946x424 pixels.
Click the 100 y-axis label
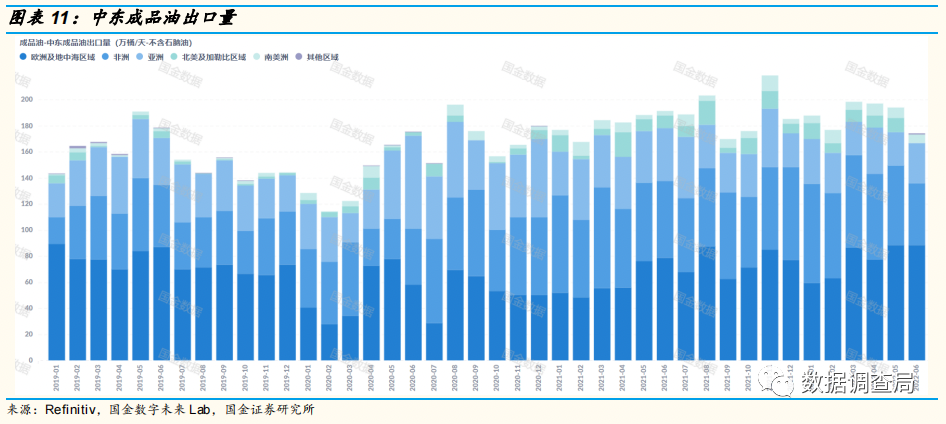[x=27, y=229]
